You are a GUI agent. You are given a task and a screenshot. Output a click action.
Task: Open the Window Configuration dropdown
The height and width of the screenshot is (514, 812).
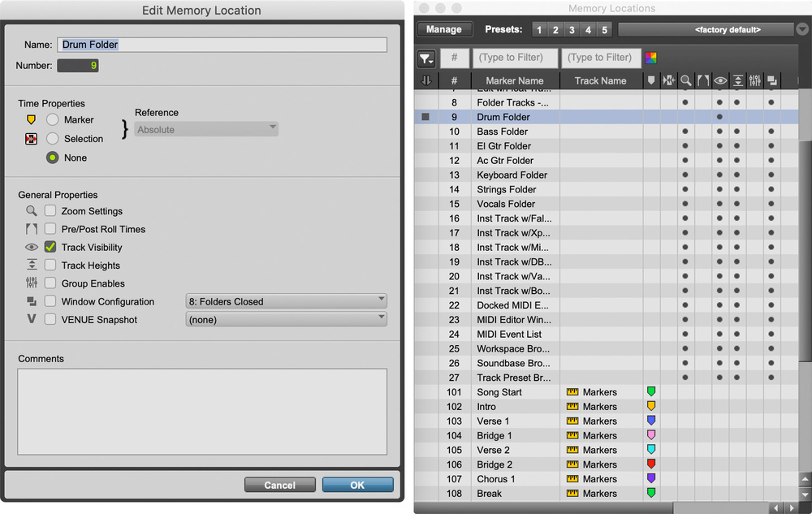tap(286, 301)
